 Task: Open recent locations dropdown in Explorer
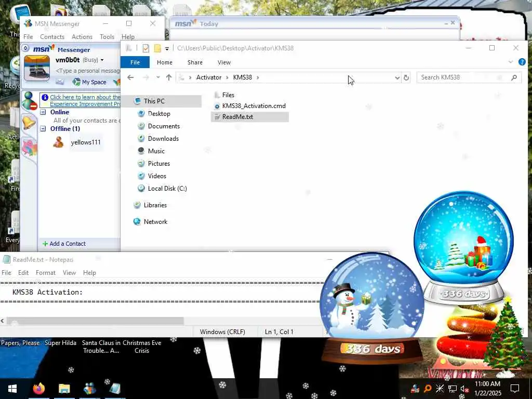coord(158,77)
